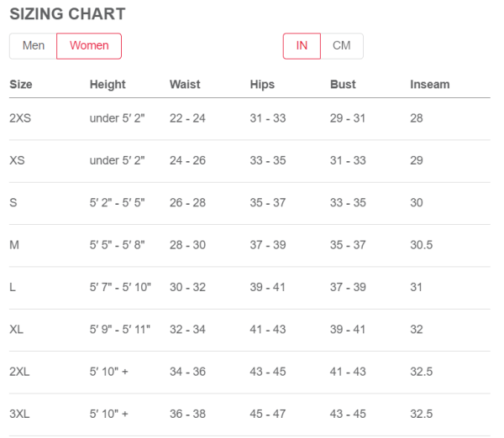Click the 3XL size row label

[x=19, y=414]
